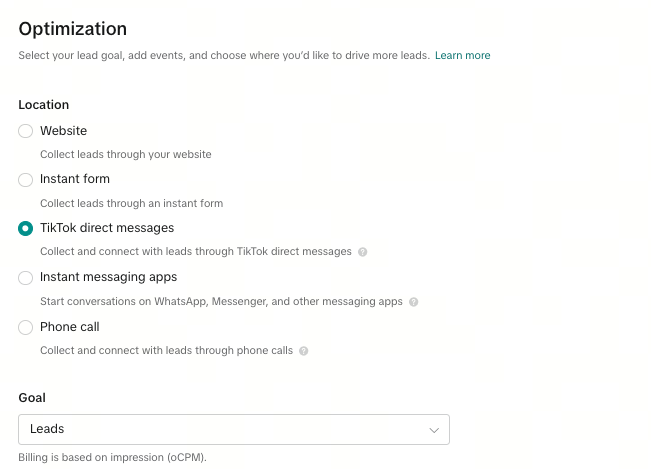This screenshot has width=651, height=469.
Task: Select TikTok direct messages radio button
Action: [x=25, y=228]
